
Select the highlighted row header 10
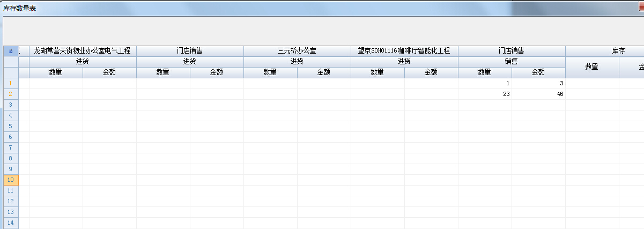11,180
